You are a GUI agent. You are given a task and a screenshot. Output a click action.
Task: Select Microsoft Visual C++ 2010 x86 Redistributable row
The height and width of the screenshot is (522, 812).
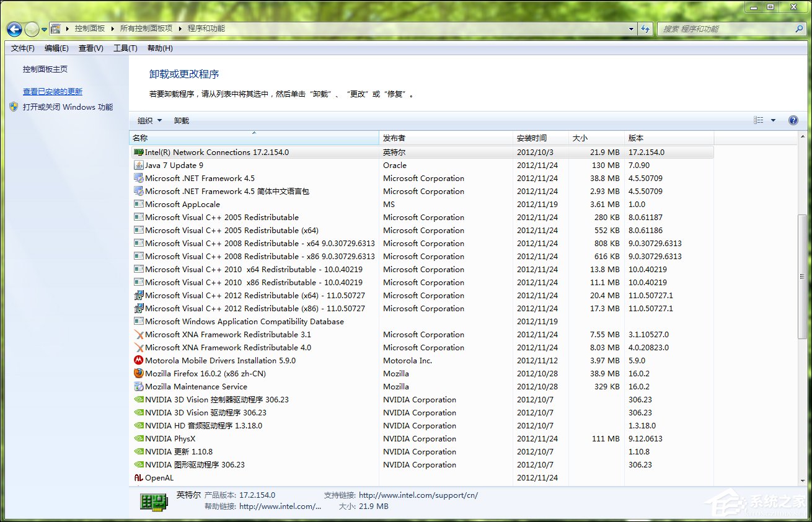point(421,282)
